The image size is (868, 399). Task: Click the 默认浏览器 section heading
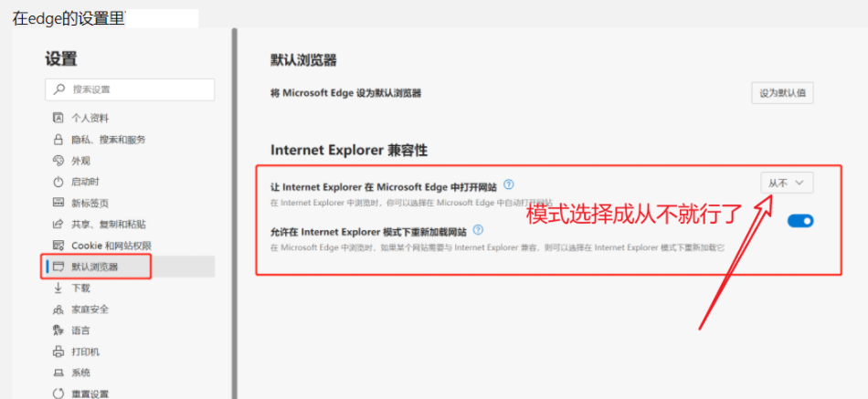click(304, 60)
